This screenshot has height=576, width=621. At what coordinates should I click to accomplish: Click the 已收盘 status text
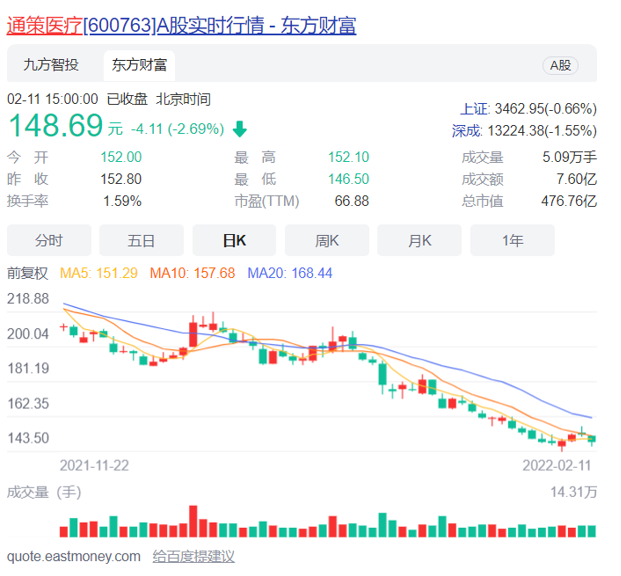pyautogui.click(x=127, y=99)
